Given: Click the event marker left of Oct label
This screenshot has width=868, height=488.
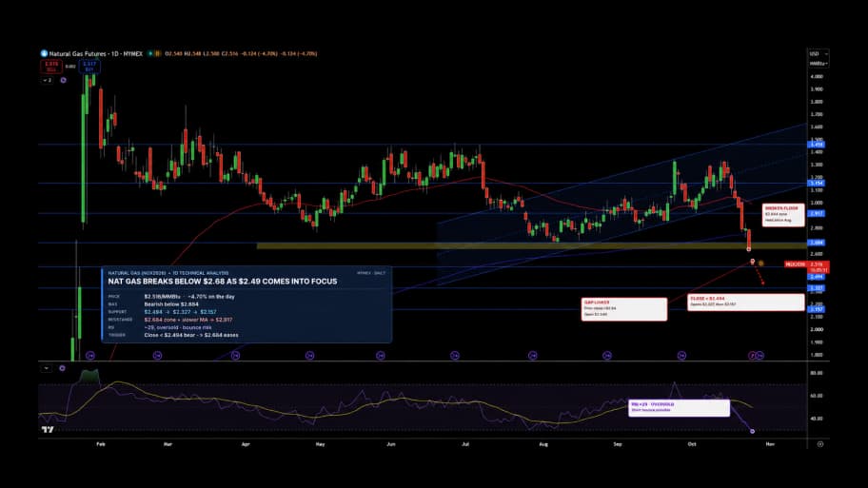Looking at the screenshot, I should tap(682, 355).
